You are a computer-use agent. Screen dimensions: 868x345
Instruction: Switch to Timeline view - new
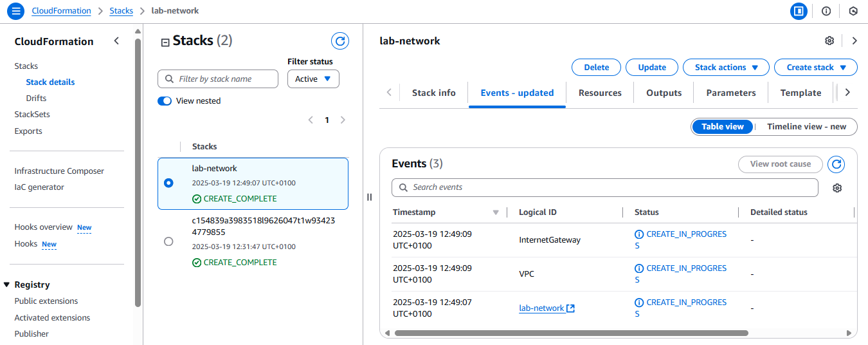click(806, 127)
